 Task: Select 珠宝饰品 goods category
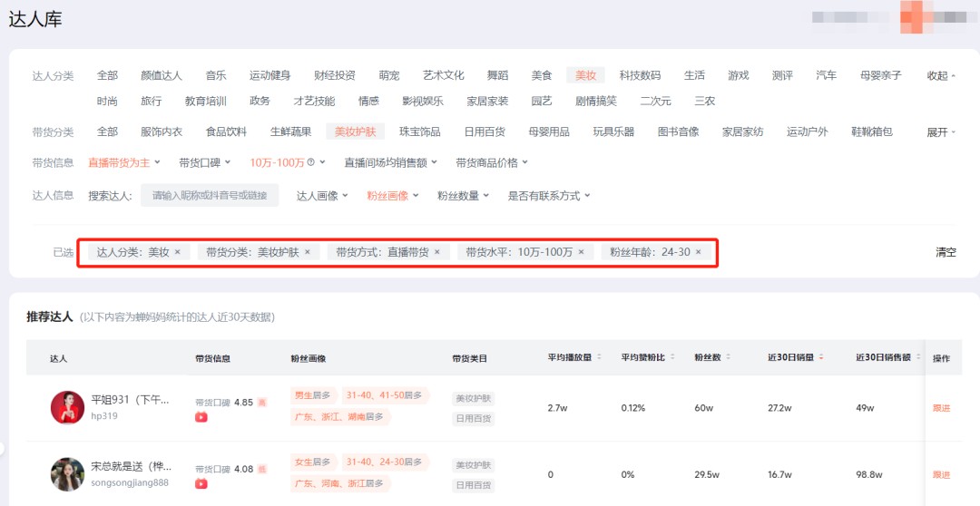click(x=420, y=131)
